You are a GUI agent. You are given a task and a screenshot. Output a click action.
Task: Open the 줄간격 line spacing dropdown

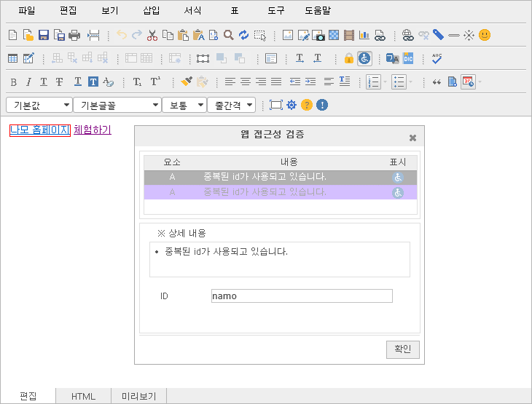[x=232, y=105]
